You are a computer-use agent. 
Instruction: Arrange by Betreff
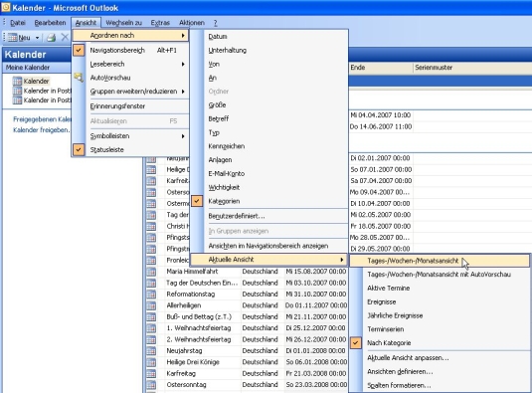click(269, 118)
